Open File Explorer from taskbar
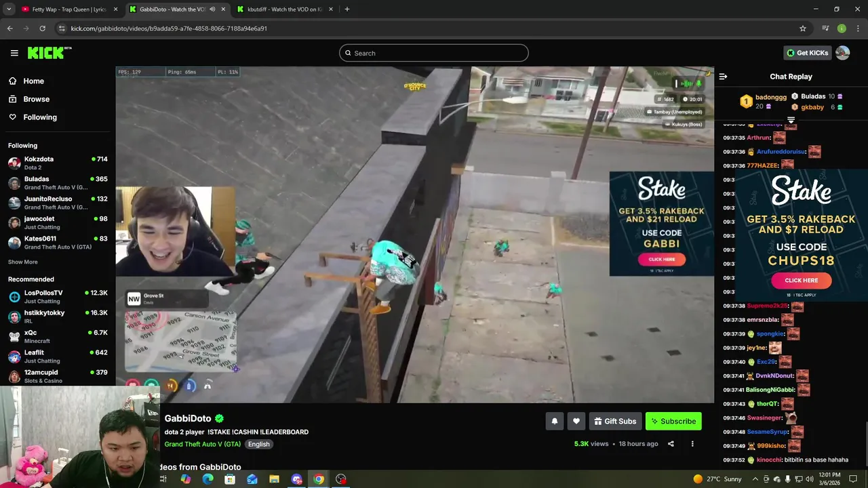The image size is (868, 488). coord(274,479)
